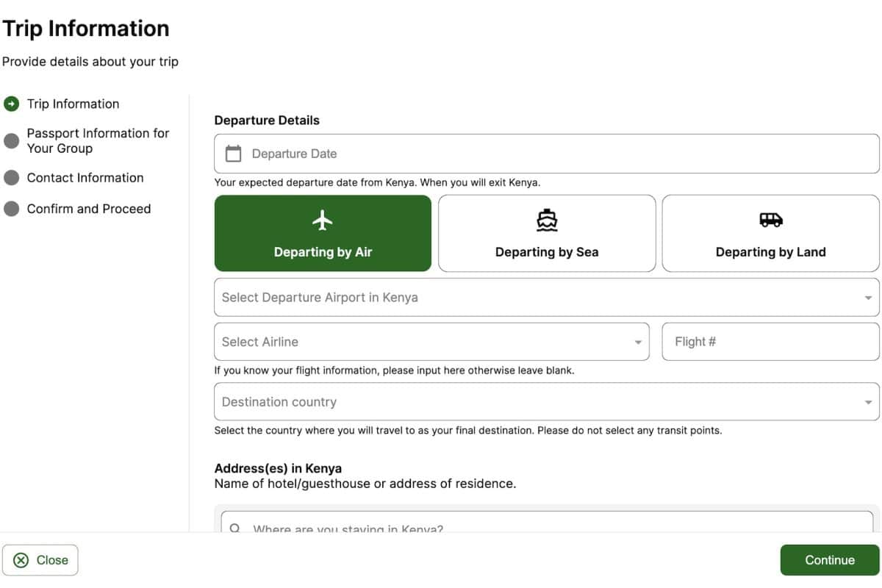Viewport: 882px width, 588px height.
Task: Click the van icon
Action: pyautogui.click(x=770, y=220)
